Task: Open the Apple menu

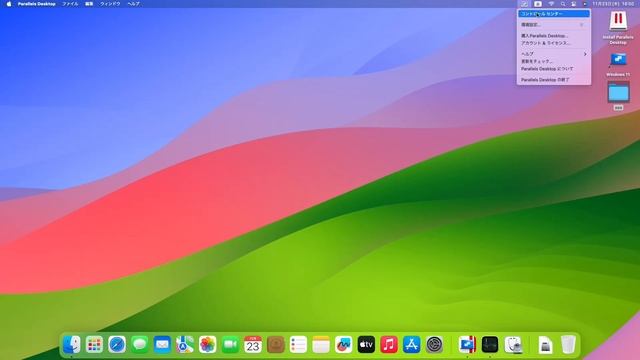Action: click(9, 4)
